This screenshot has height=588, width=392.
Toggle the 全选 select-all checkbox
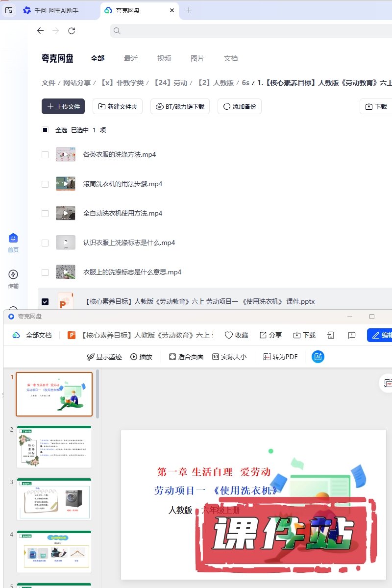click(45, 130)
